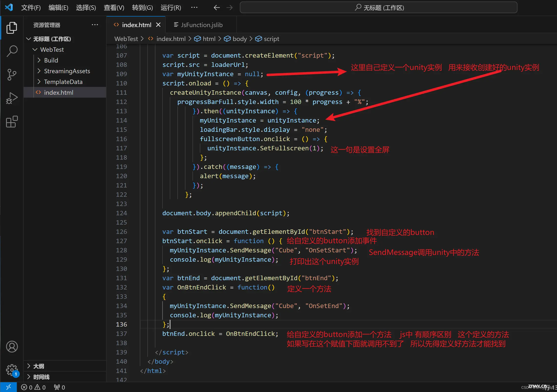
Task: Click on 'unityInstance.SetFullscreen(1);' code
Action: [x=265, y=148]
